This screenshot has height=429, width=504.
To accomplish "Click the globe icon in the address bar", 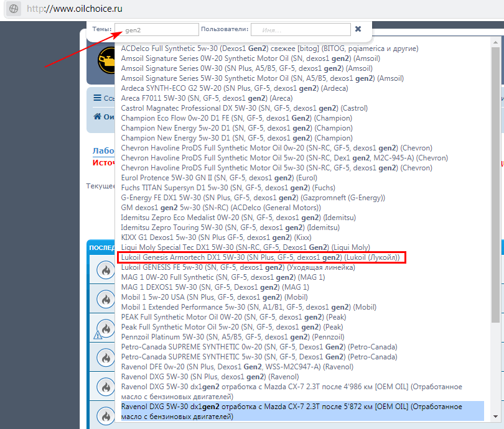I will click(x=13, y=10).
